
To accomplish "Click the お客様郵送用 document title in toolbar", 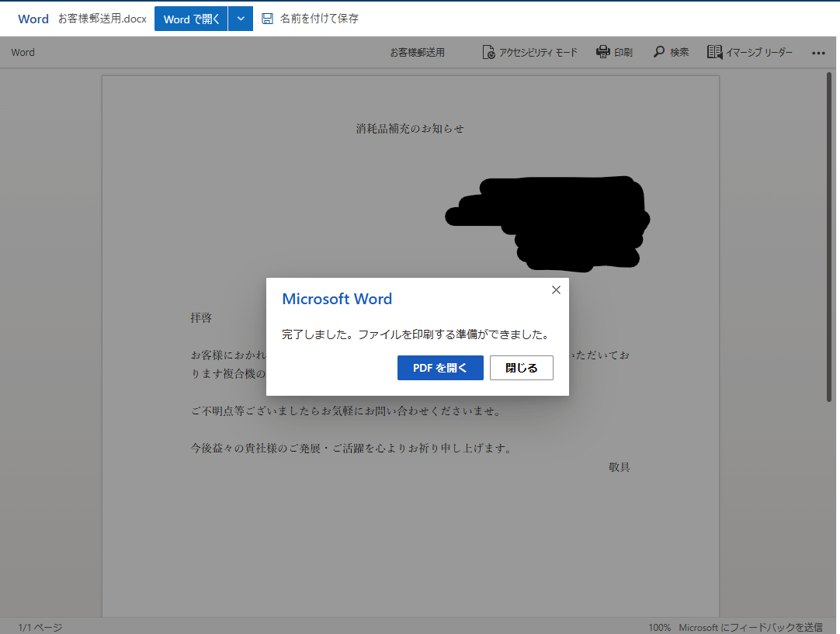I will [x=418, y=53].
